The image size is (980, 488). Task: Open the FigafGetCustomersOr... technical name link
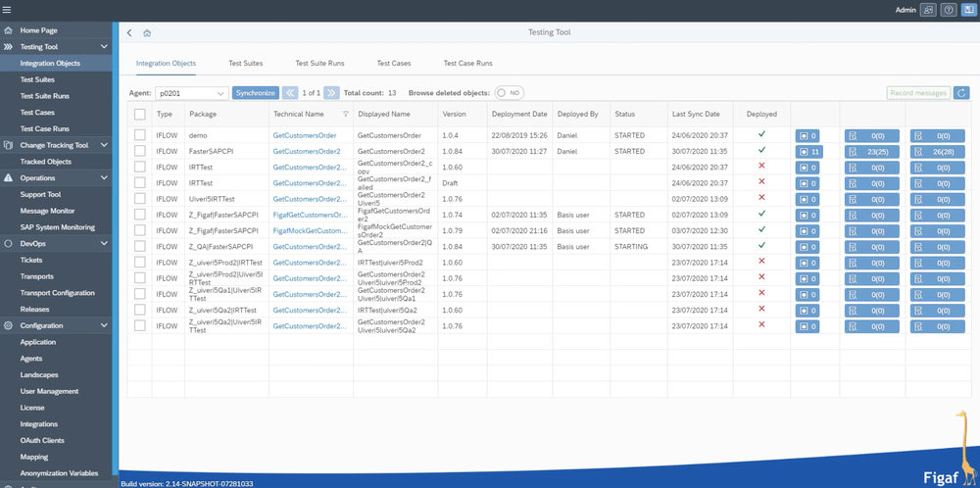(x=310, y=215)
